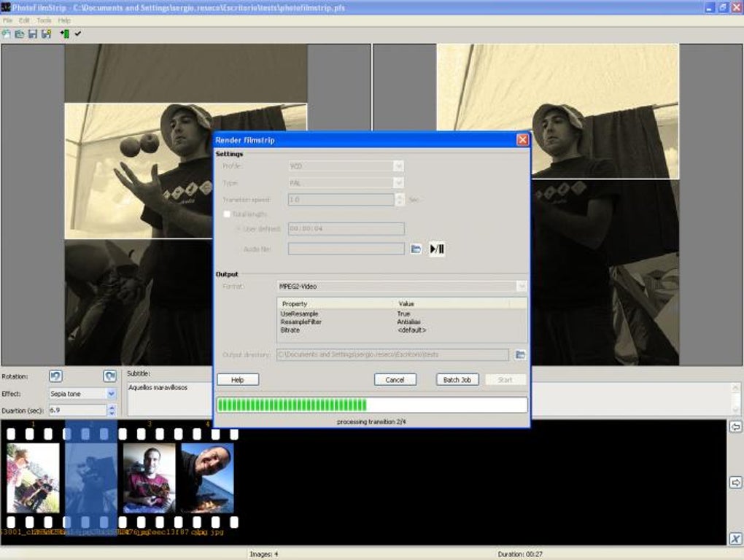Click the Save project toolbar icon
Viewport: 744px width, 560px height.
coord(33,34)
